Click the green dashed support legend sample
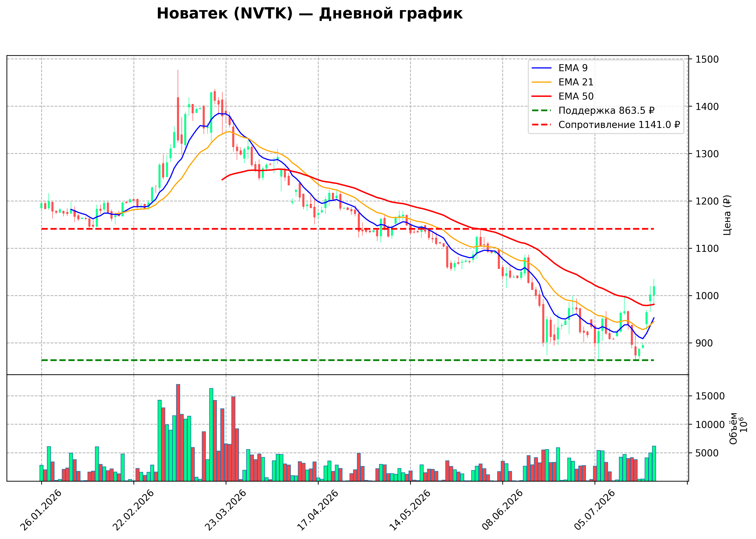This screenshot has width=756, height=539. [541, 111]
